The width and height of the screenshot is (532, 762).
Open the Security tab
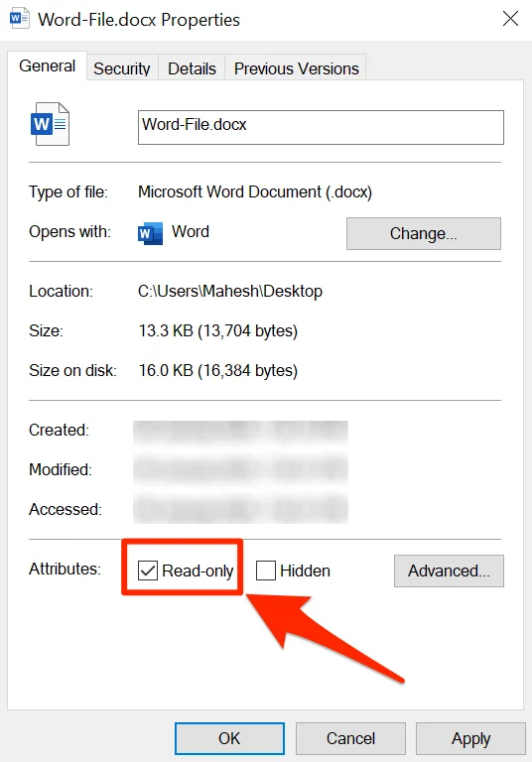tap(121, 68)
